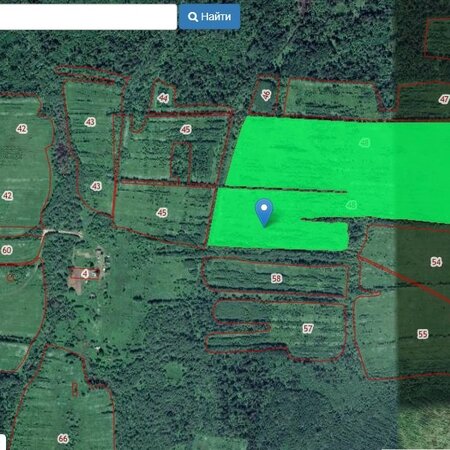The image size is (450, 450).
Task: Select parcel label 44
Action: [163, 98]
